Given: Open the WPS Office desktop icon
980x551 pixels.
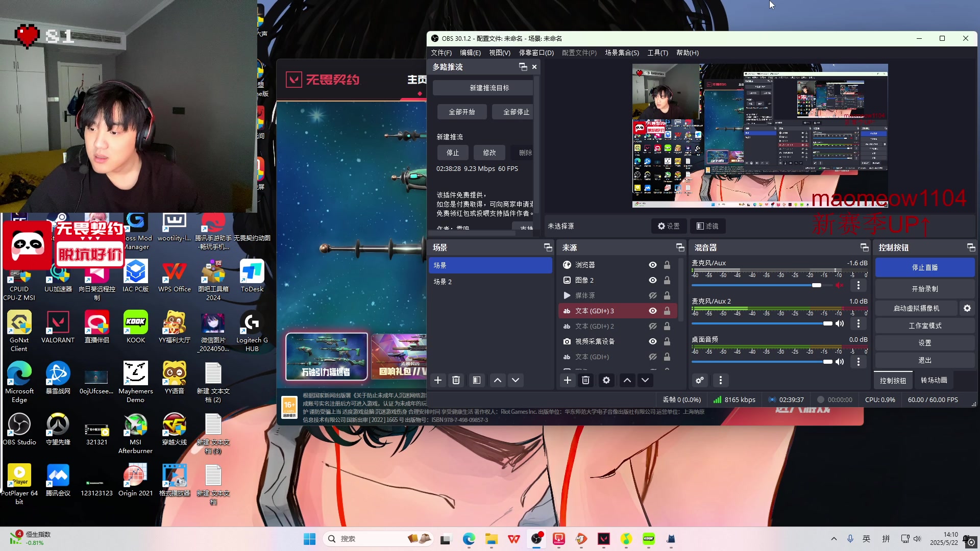Looking at the screenshot, I should [175, 276].
